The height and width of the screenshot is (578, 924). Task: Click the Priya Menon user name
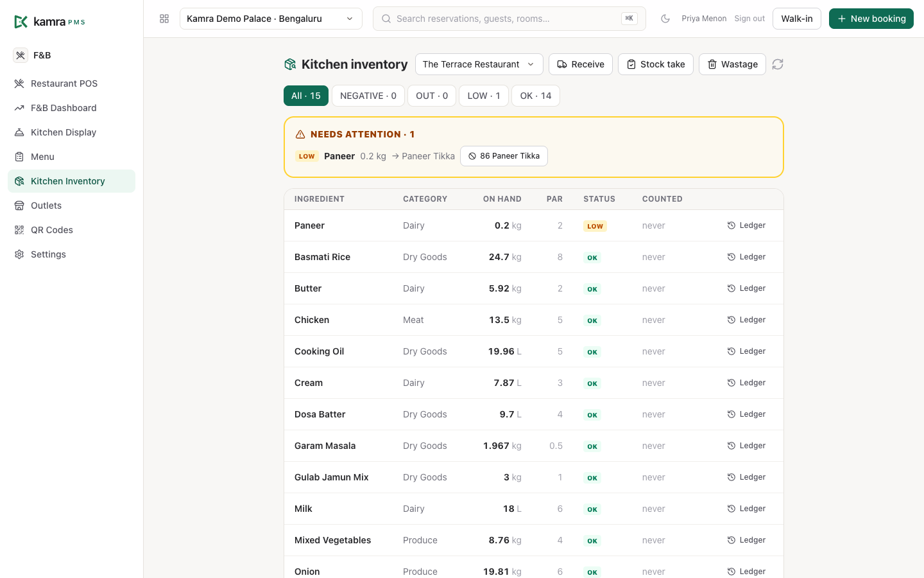tap(704, 19)
